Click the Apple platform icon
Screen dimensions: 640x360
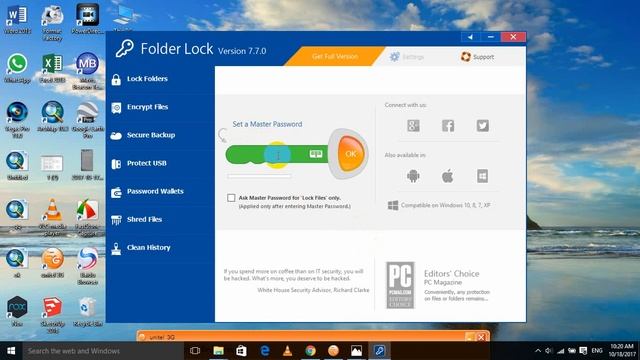pyautogui.click(x=448, y=176)
